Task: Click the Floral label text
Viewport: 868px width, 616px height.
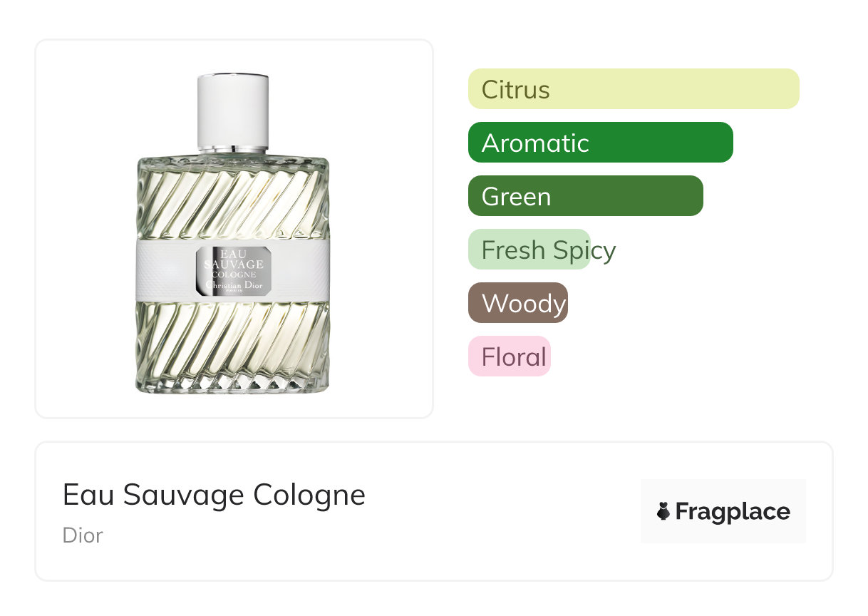Action: pos(514,357)
